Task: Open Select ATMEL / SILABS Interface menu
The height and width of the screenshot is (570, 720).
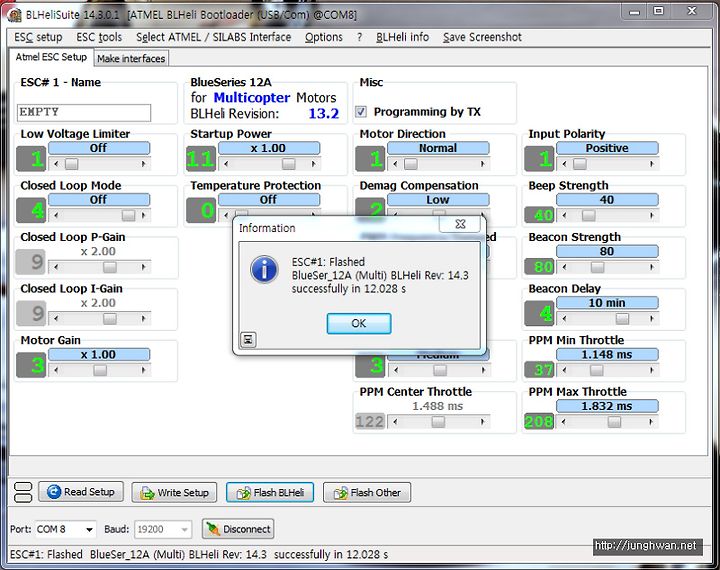Action: click(x=214, y=37)
